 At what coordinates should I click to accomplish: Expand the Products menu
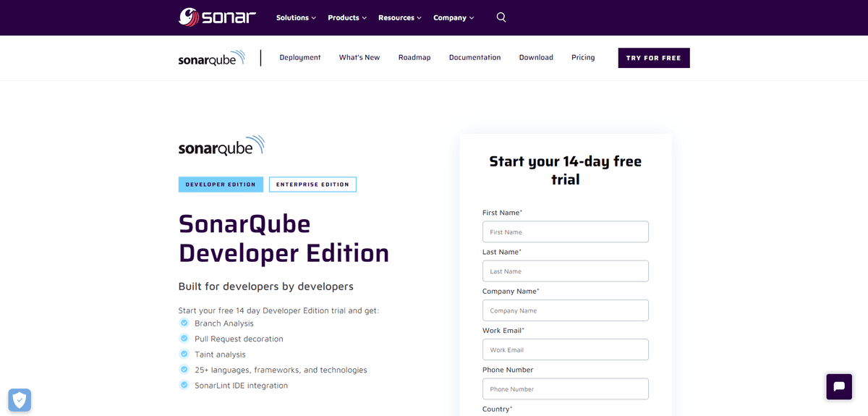(x=347, y=17)
